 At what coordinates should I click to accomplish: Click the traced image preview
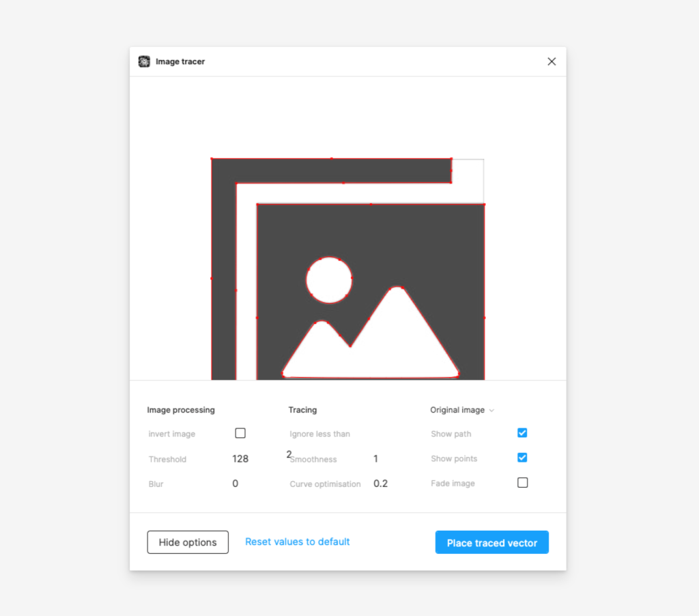(x=347, y=269)
